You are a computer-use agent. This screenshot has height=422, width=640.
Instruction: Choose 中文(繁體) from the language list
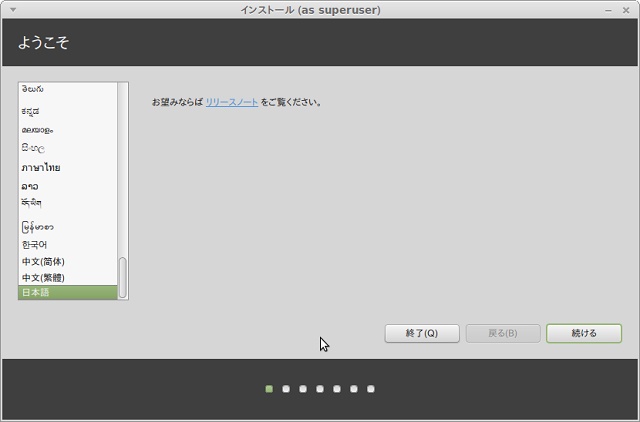(x=43, y=277)
